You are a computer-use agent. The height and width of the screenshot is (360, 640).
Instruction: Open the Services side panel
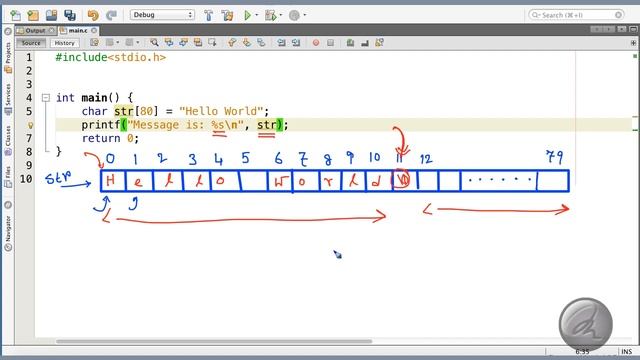[8, 99]
